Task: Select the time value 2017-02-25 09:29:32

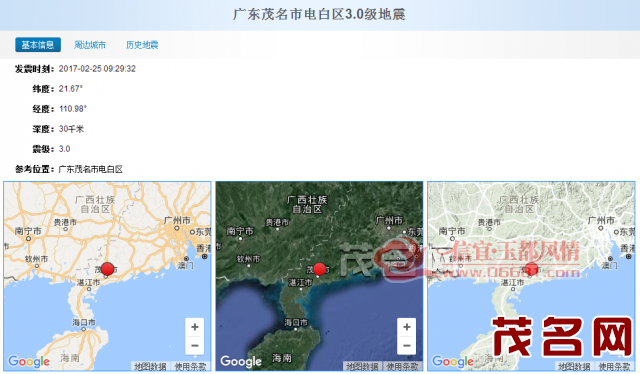Action: click(97, 69)
